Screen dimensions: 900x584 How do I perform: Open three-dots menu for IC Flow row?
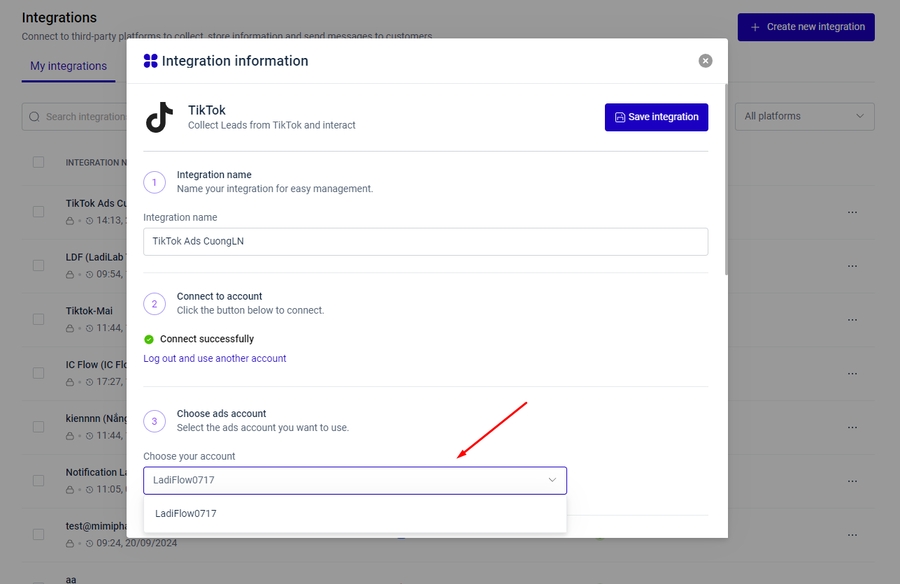(852, 373)
